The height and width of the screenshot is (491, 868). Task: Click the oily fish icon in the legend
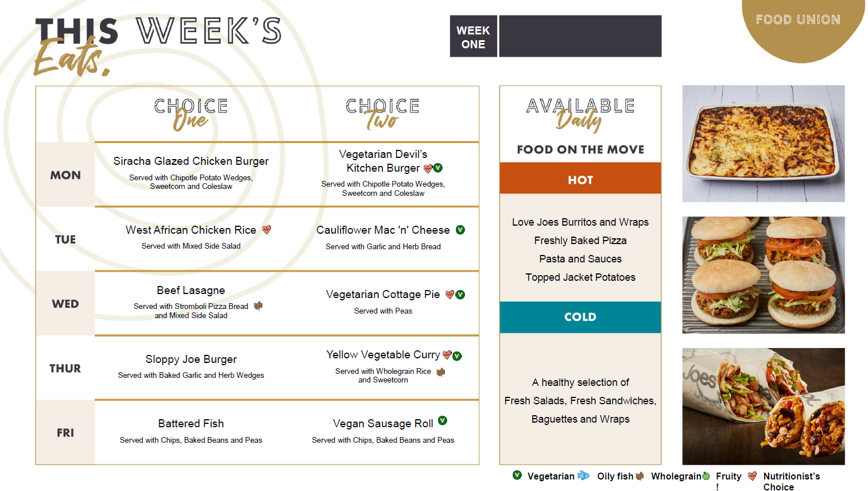coord(583,475)
